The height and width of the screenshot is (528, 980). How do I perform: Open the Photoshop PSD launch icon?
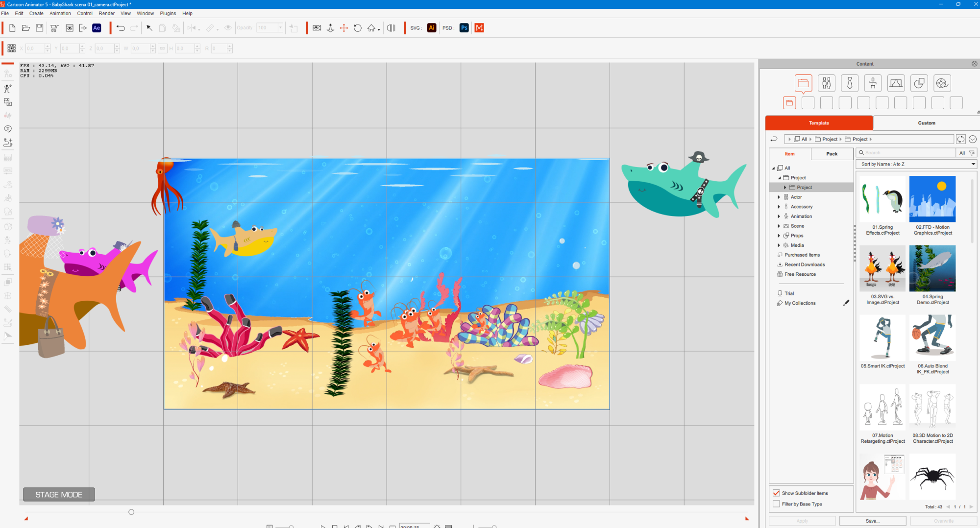(x=464, y=28)
